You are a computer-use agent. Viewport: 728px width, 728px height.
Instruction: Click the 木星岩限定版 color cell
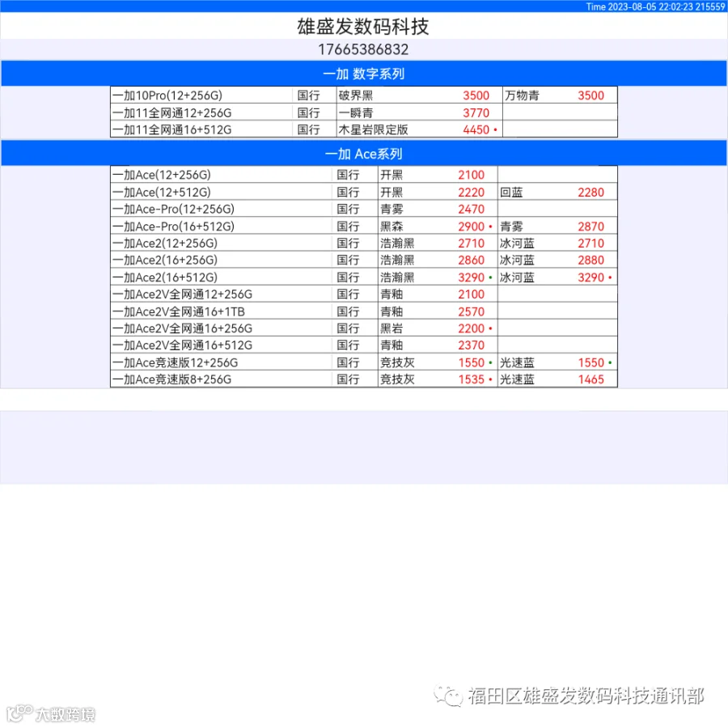pos(373,129)
